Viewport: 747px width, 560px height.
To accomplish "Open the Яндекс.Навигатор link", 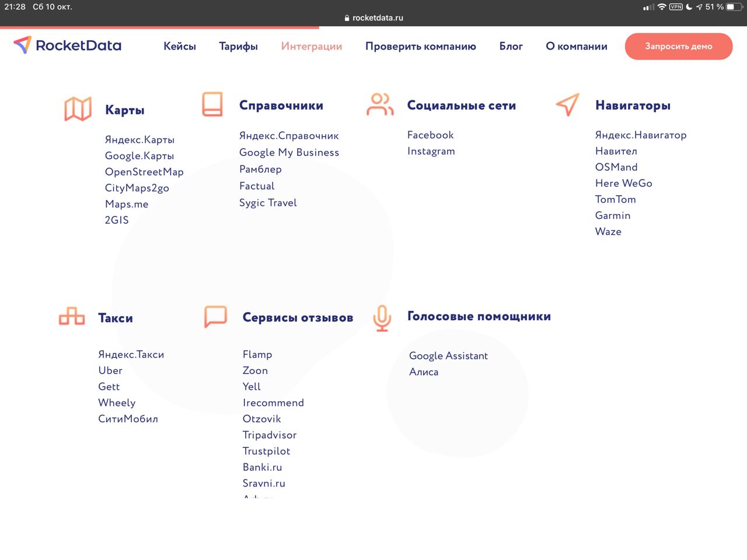I will coord(641,135).
